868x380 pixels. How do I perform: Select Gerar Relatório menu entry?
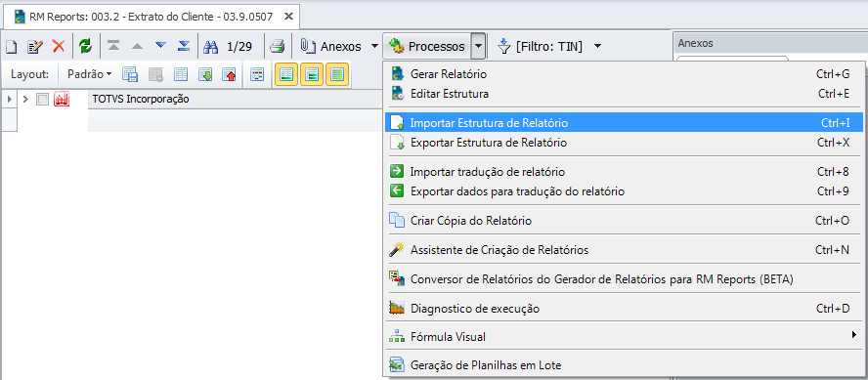point(624,73)
